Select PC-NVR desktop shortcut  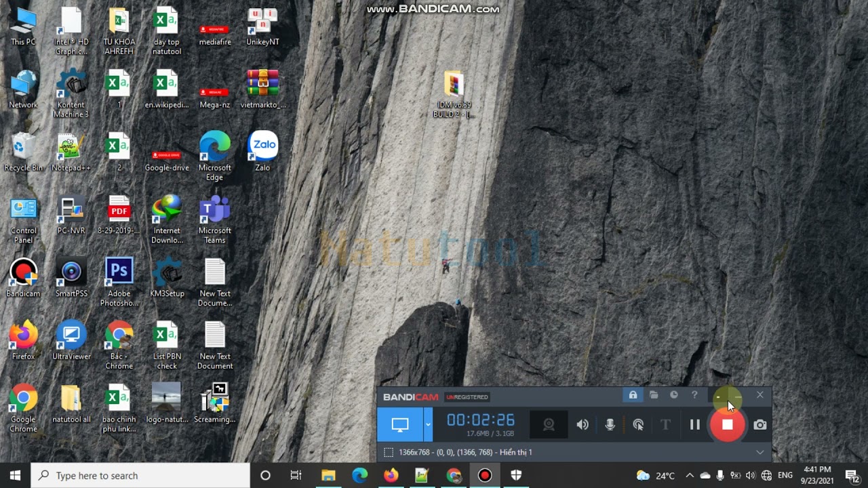71,216
